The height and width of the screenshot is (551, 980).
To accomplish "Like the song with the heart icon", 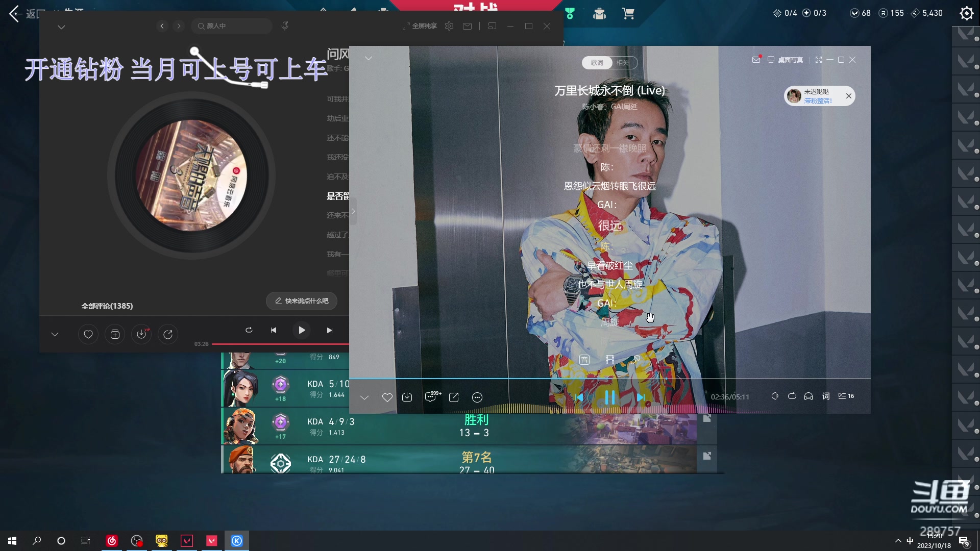I will point(387,397).
